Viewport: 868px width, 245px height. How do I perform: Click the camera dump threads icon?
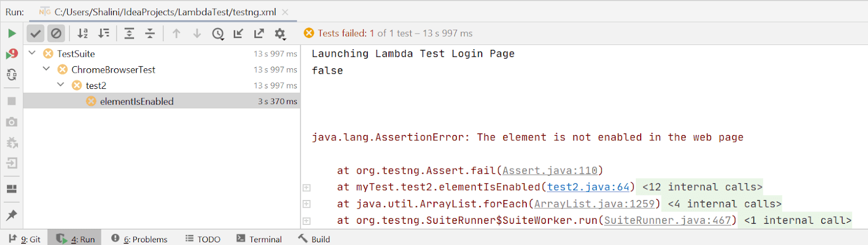12,122
